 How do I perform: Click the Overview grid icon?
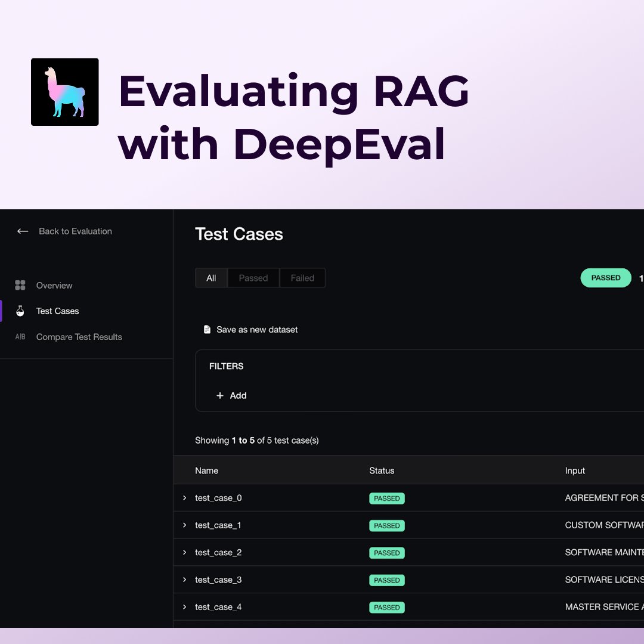[x=20, y=285]
